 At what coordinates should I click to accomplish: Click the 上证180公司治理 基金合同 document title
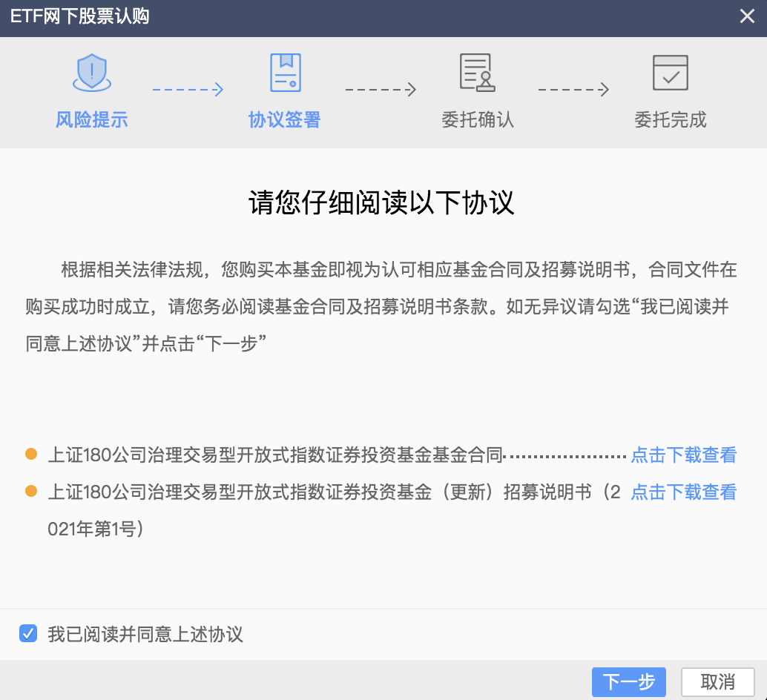[275, 455]
